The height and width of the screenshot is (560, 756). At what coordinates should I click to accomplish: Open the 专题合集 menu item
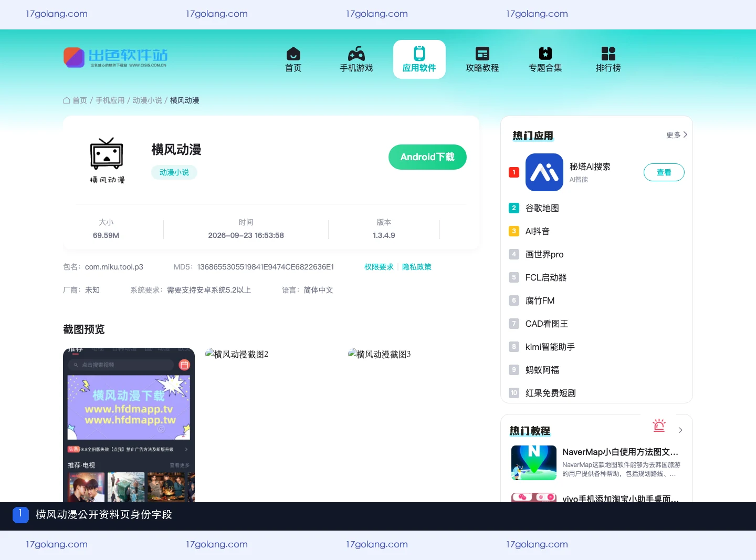tap(545, 59)
